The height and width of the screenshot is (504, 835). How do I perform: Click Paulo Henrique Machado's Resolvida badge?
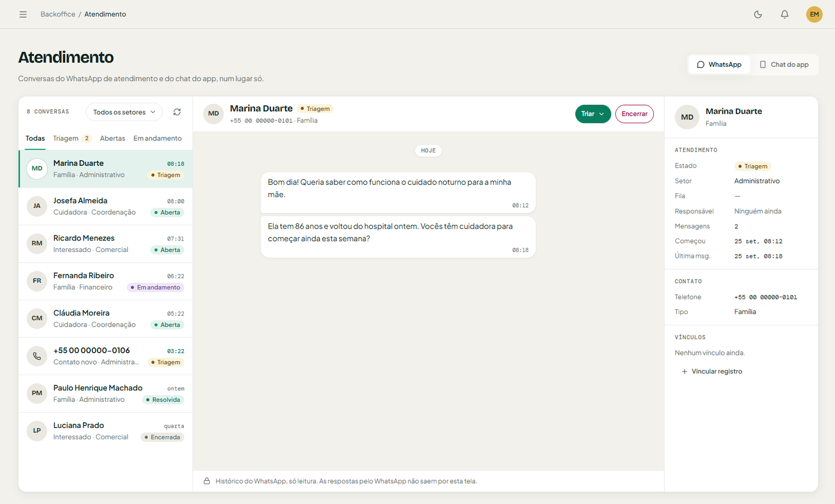coord(163,400)
